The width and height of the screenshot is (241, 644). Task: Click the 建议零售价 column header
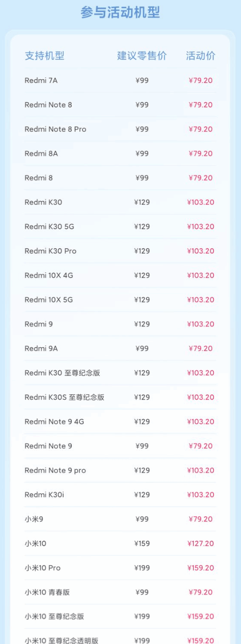[x=142, y=56]
